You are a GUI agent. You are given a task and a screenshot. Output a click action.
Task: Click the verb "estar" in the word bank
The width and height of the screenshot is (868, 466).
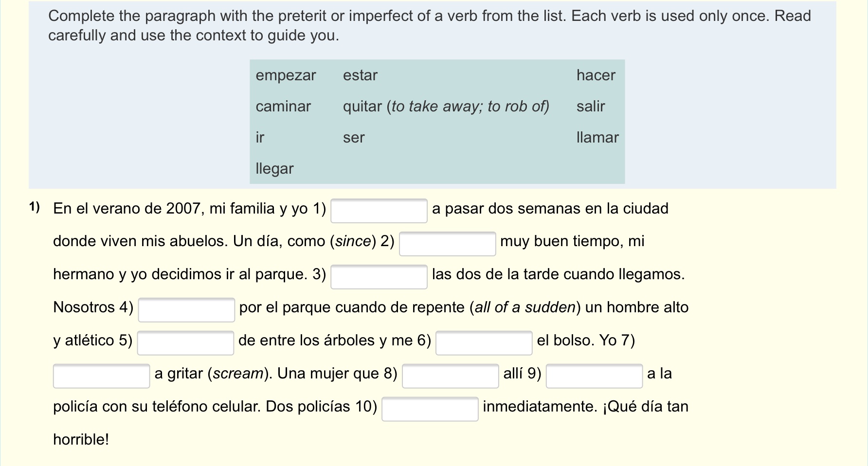pos(360,75)
